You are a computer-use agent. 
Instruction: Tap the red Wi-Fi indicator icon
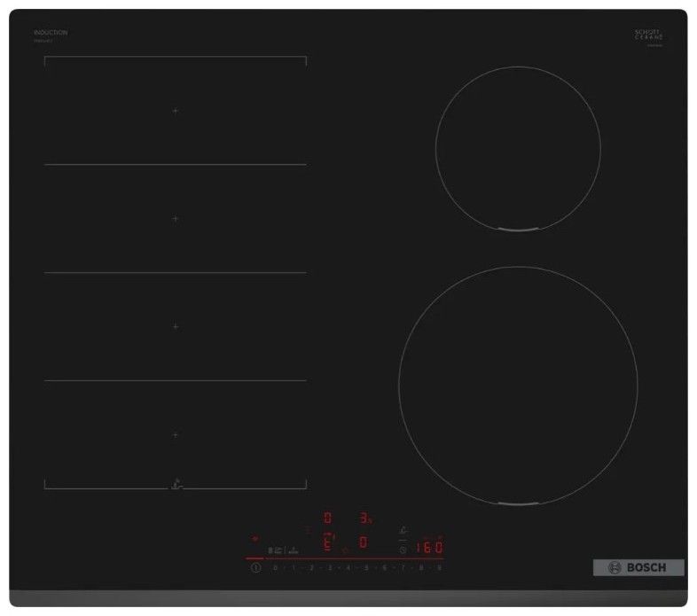pyautogui.click(x=255, y=537)
